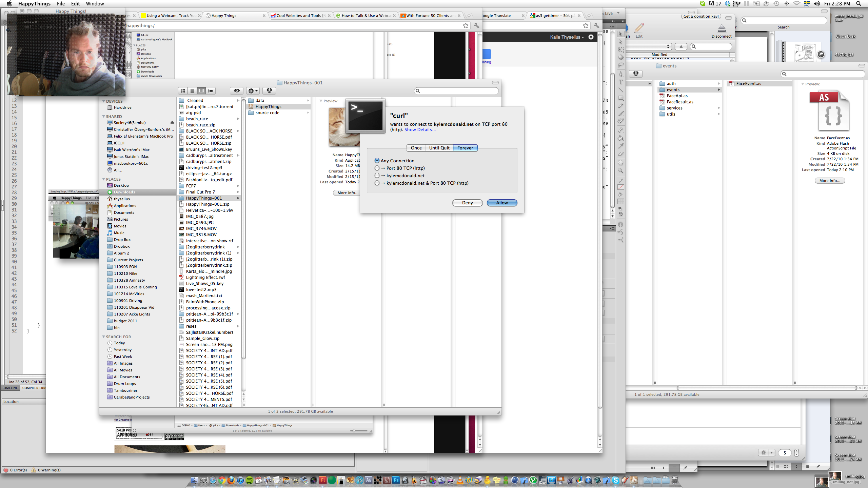This screenshot has height=488, width=868.
Task: Click Get a donation key button
Action: click(x=701, y=16)
